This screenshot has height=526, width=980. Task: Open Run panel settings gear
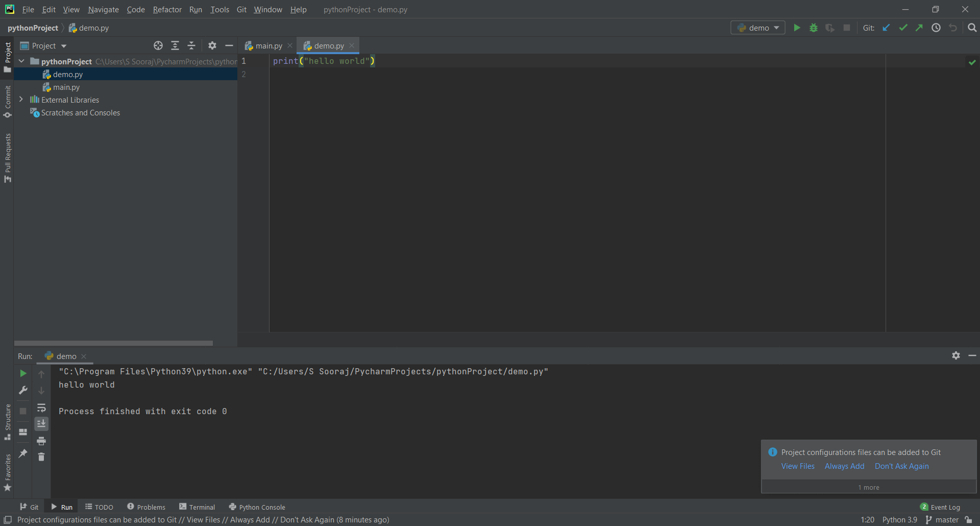(x=956, y=355)
